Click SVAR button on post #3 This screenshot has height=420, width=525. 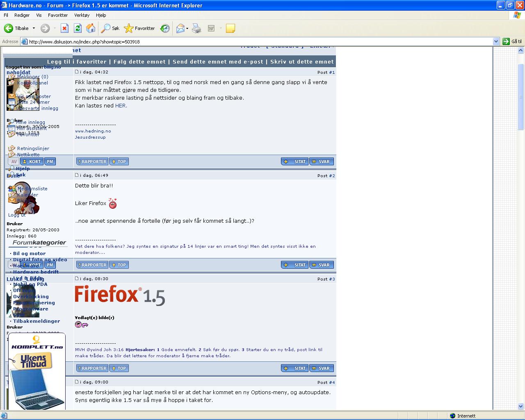322,368
